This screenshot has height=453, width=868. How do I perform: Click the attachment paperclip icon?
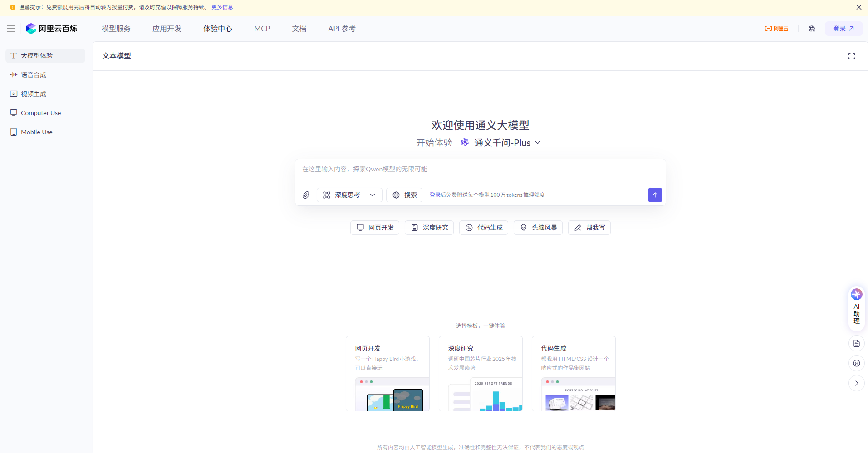306,195
